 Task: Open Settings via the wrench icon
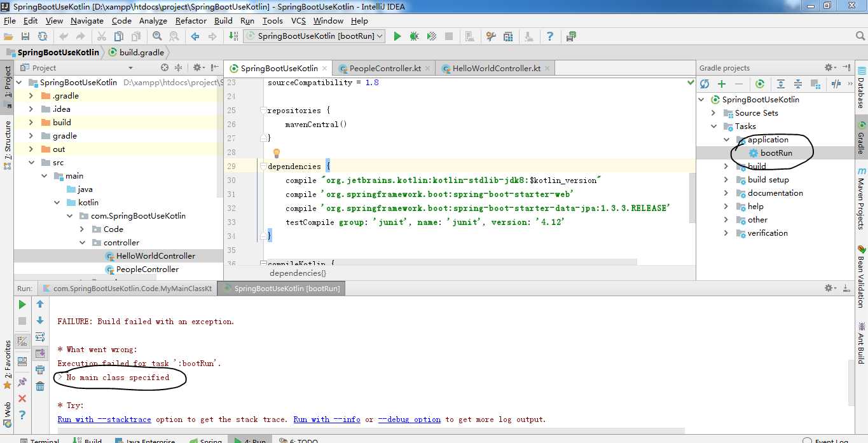(491, 36)
